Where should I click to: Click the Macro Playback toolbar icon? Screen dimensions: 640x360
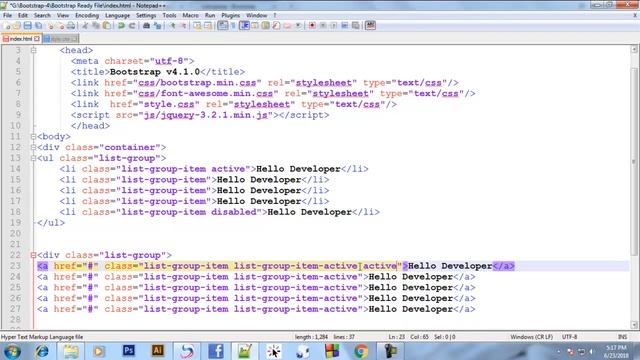coord(333,26)
